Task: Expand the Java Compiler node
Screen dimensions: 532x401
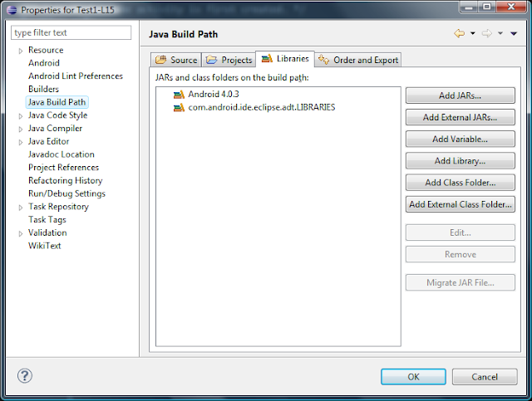Action: click(x=21, y=130)
